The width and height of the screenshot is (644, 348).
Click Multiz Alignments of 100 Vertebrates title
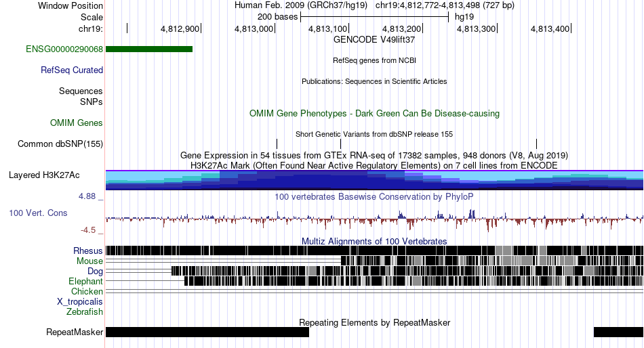pos(374,241)
